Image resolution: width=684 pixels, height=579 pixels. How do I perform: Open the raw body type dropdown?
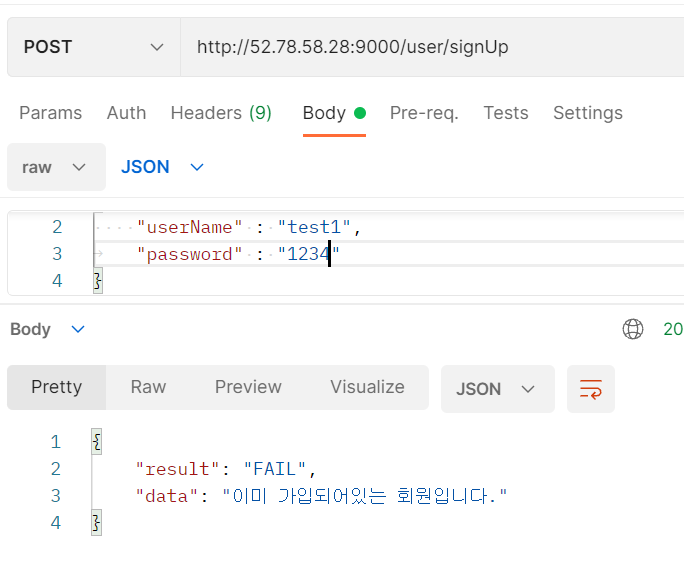(x=56, y=167)
